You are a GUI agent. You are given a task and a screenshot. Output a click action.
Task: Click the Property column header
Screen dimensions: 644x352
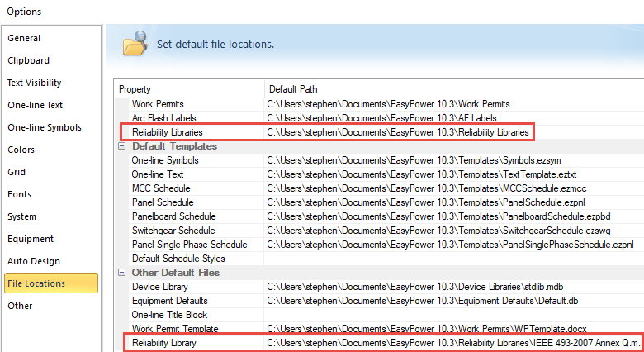(x=135, y=88)
